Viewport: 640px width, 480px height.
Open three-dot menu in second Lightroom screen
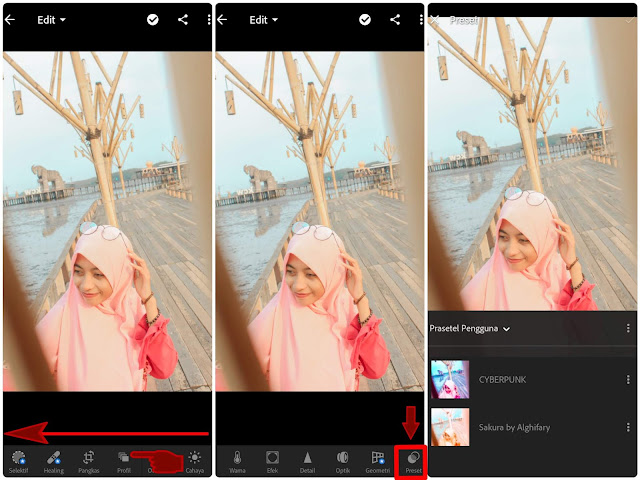point(421,19)
